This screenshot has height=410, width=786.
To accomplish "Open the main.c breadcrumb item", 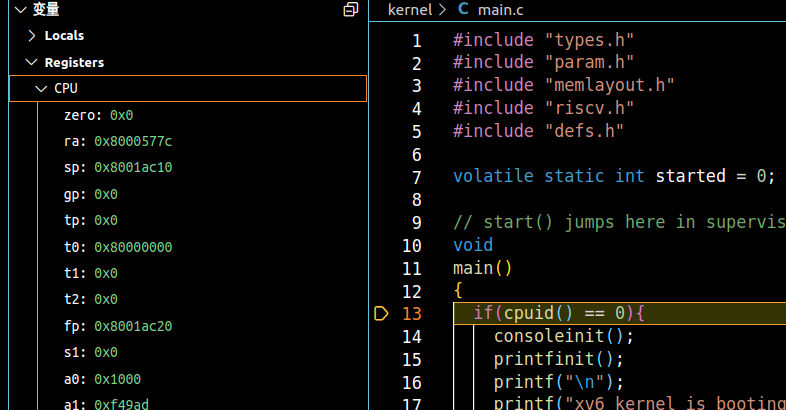I will coord(500,10).
